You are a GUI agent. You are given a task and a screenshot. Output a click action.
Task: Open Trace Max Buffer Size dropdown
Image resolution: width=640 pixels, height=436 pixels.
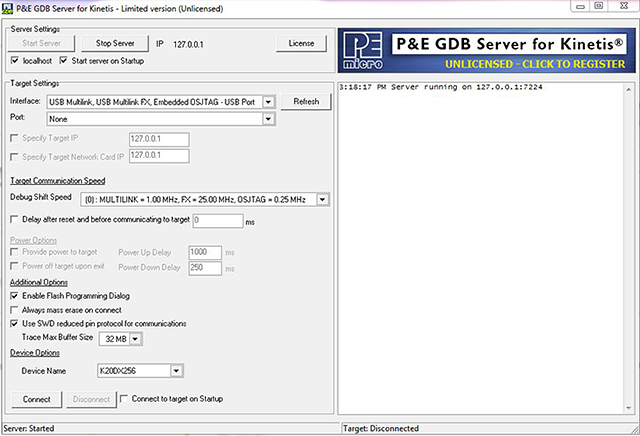point(136,339)
